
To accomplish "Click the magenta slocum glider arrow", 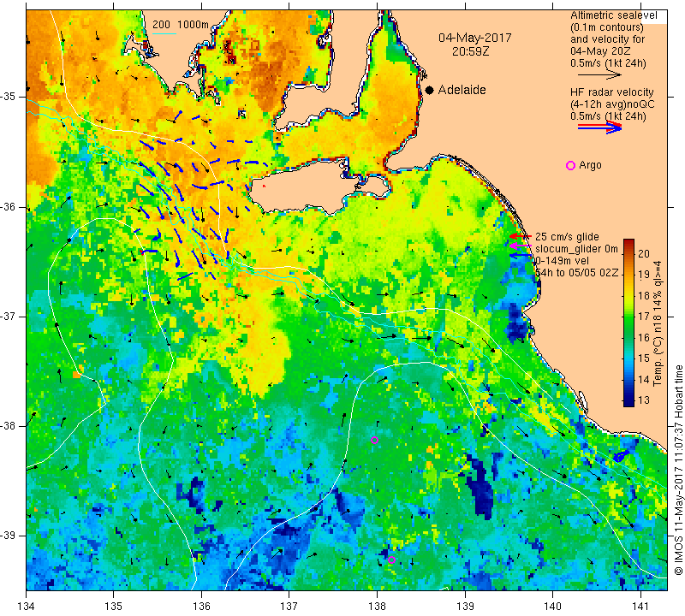I will click(x=521, y=246).
